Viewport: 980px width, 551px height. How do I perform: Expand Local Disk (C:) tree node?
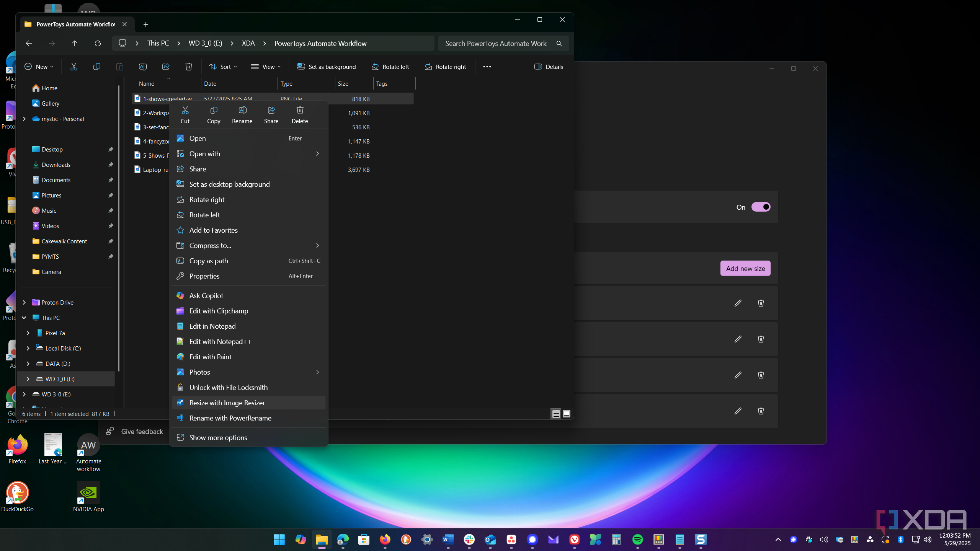[28, 348]
